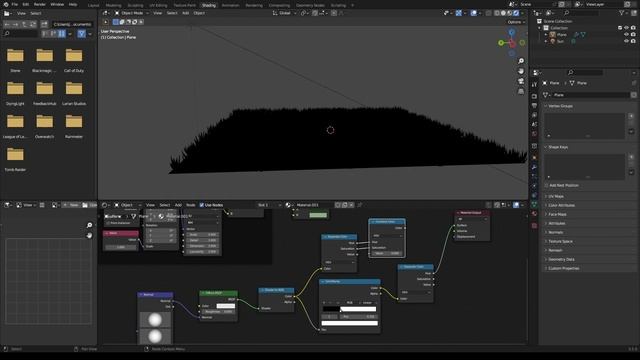Click the viewport pan hand icon
The image size is (640, 360).
pyautogui.click(x=521, y=71)
